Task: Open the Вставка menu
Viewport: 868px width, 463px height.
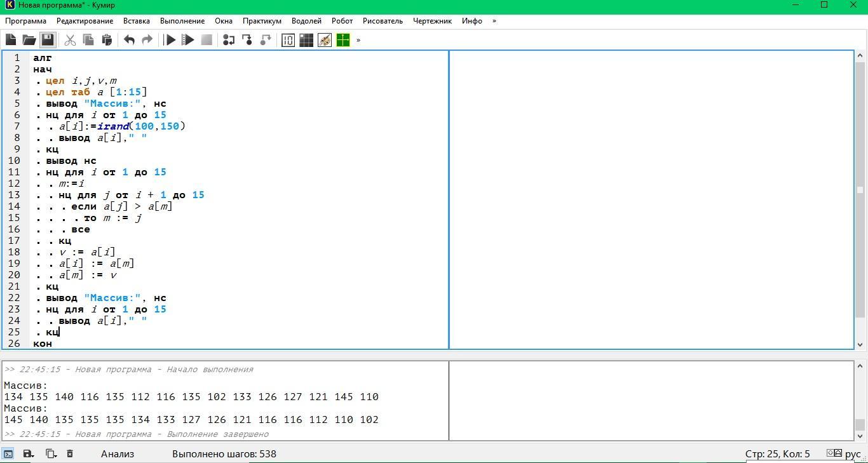Action: (137, 21)
